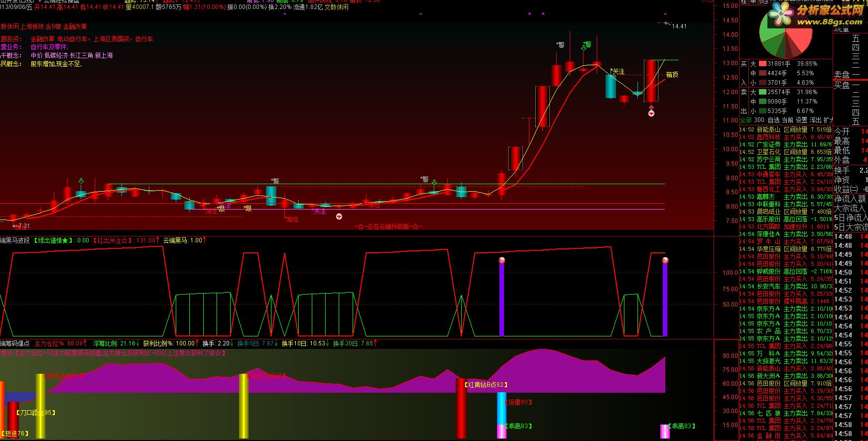
Task: Click the *关注 label near the 12.50 level
Action: pyautogui.click(x=618, y=72)
